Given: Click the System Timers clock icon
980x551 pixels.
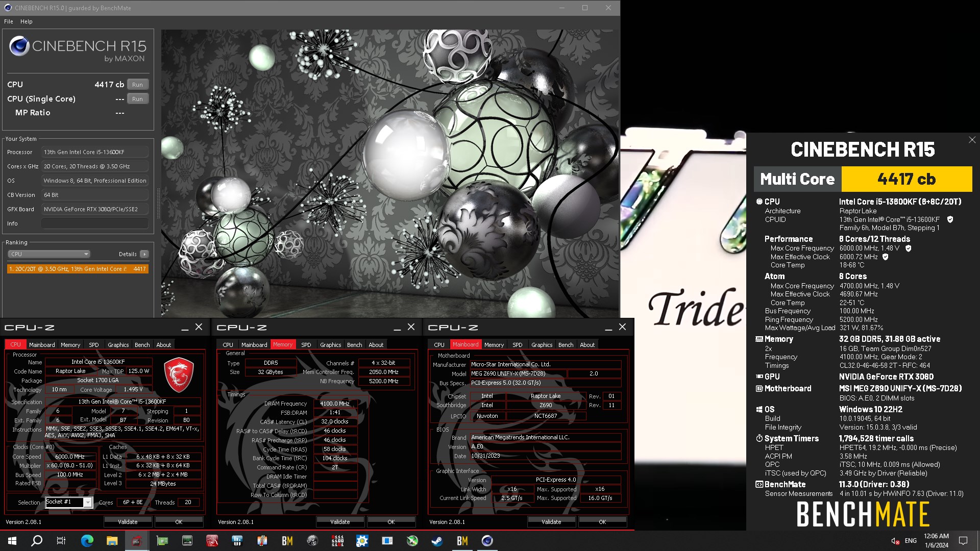Looking at the screenshot, I should (x=759, y=438).
